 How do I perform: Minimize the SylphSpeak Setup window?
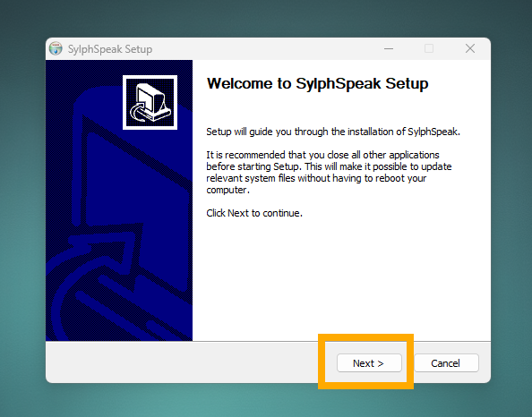click(x=389, y=49)
